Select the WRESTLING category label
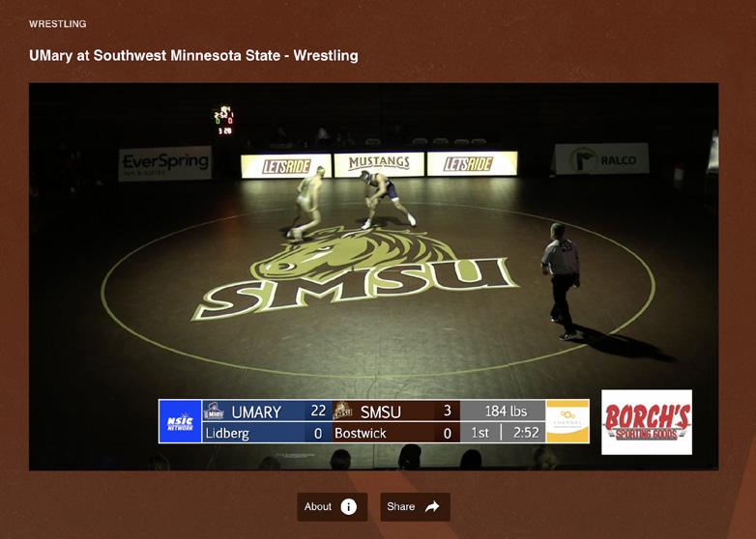This screenshot has height=539, width=756. coord(57,24)
